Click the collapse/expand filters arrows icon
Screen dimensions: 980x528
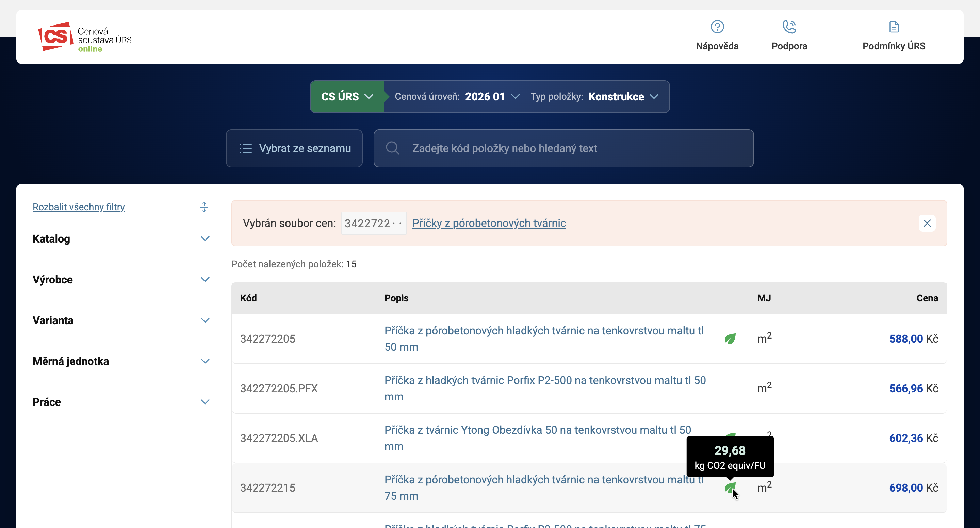click(204, 207)
